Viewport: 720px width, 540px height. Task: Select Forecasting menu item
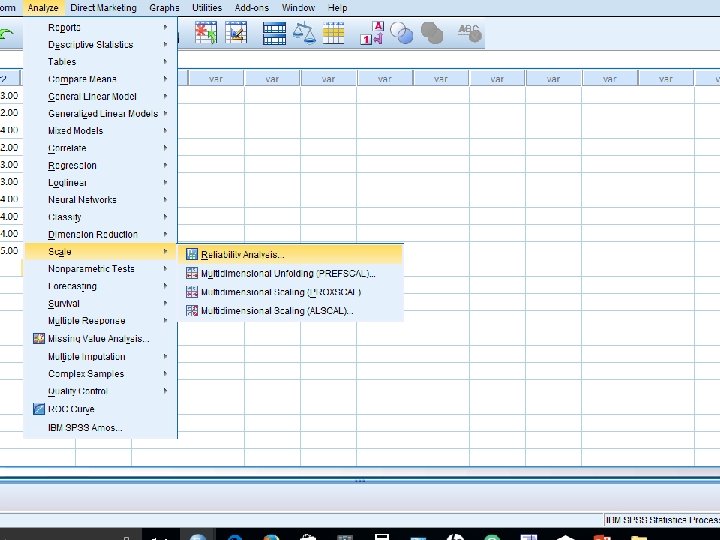pyautogui.click(x=100, y=286)
